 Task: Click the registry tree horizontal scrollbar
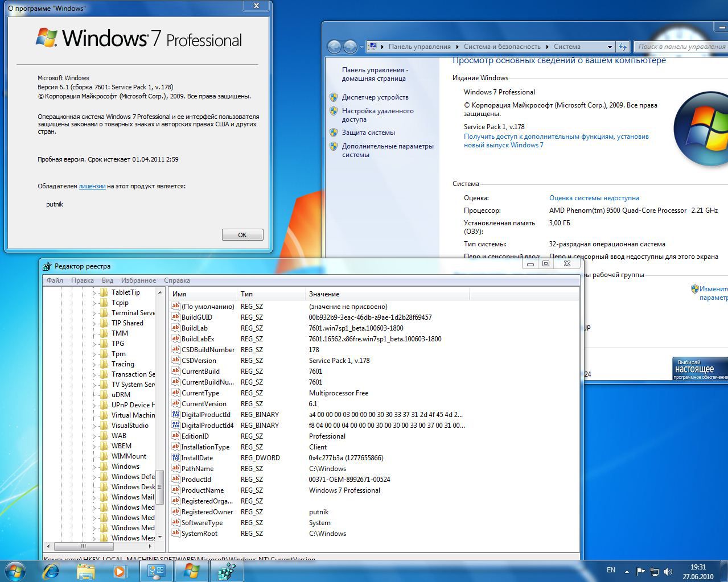83,546
